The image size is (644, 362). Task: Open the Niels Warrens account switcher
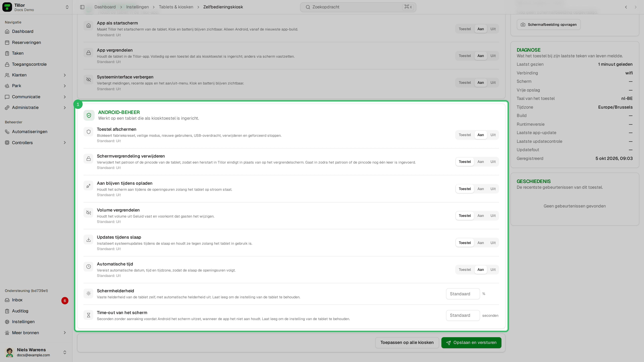pos(36,352)
